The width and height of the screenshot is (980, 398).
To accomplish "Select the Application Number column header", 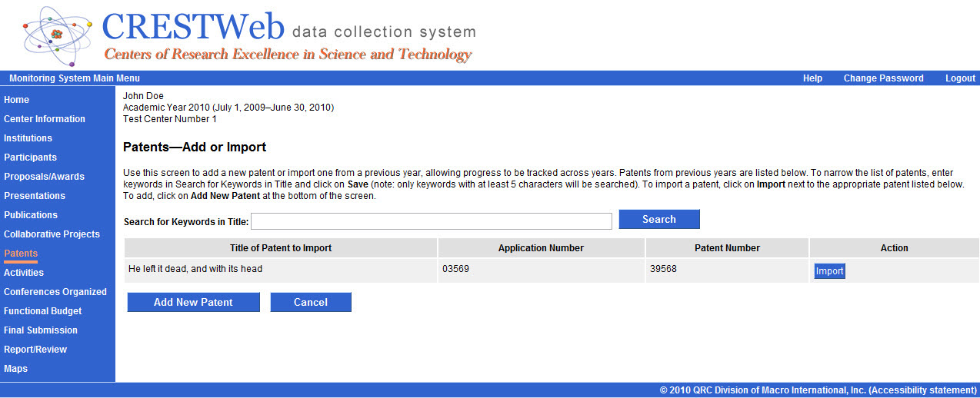I will coord(541,248).
